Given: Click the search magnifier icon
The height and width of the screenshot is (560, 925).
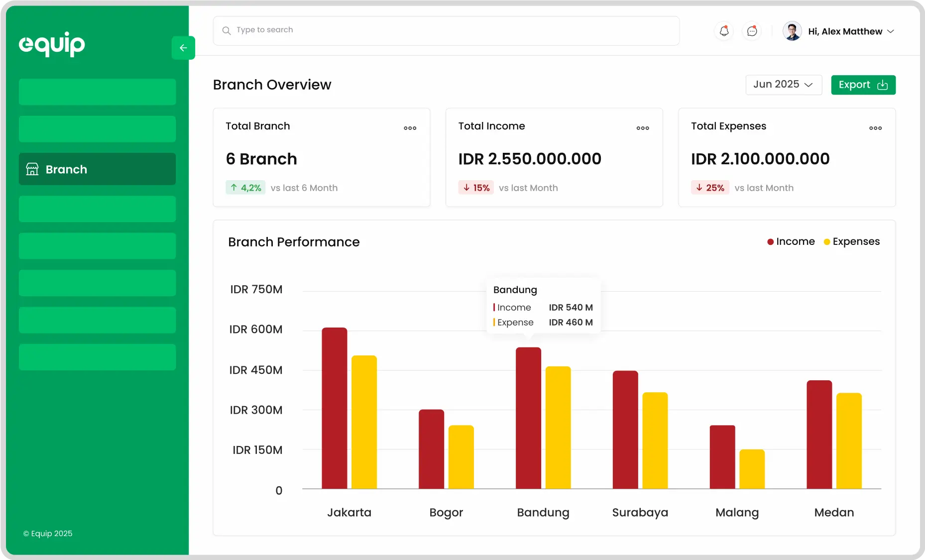Looking at the screenshot, I should click(227, 30).
